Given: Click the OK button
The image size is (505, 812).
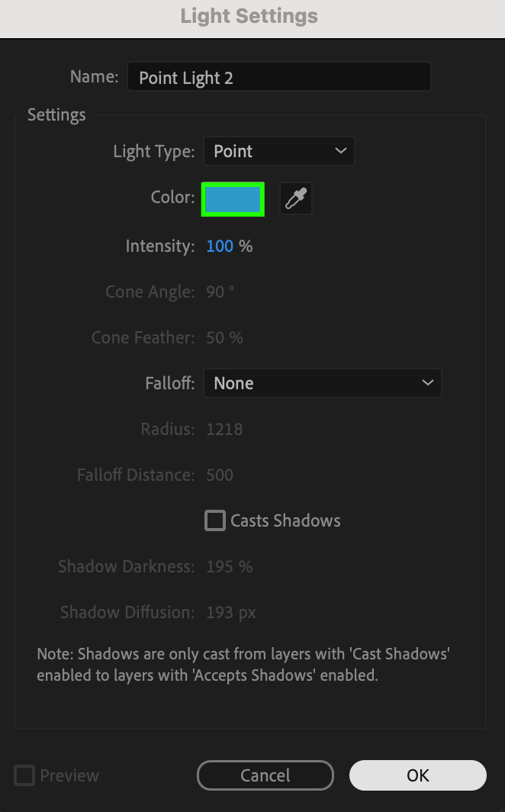Looking at the screenshot, I should pos(417,775).
